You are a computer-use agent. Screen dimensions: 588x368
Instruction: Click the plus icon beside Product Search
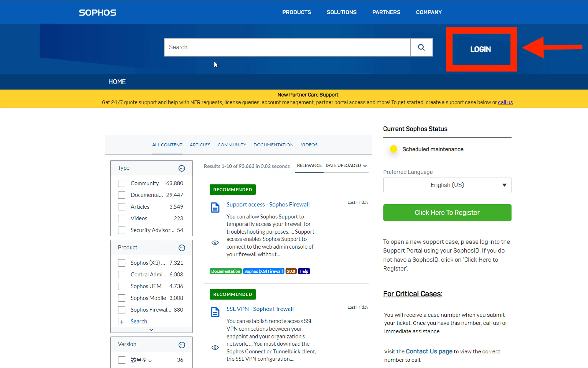coord(122,322)
